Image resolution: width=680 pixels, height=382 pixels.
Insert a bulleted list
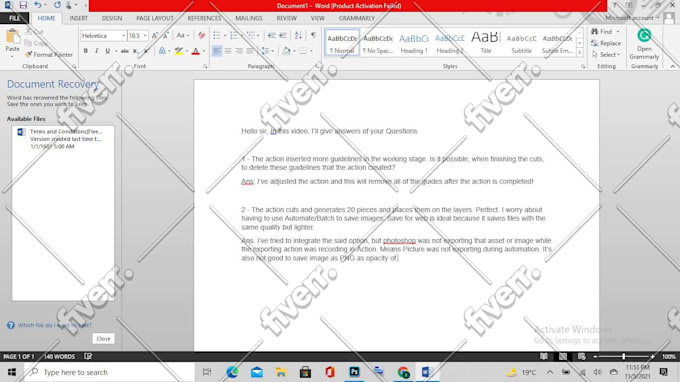pos(217,36)
